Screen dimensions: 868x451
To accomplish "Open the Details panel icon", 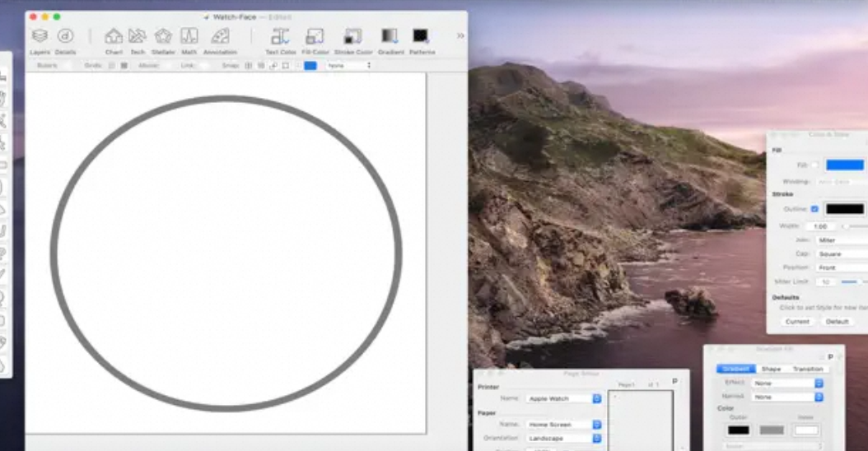I will [x=65, y=36].
